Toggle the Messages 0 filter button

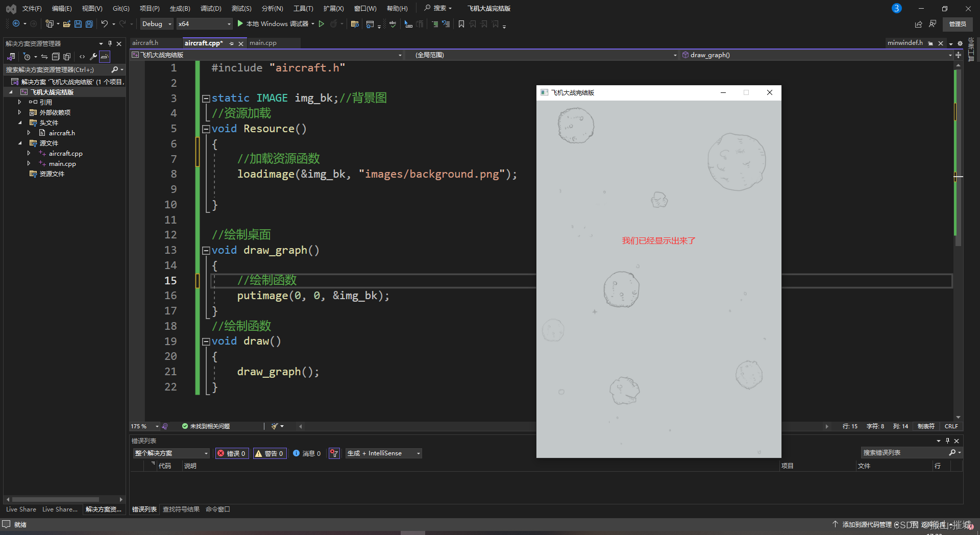(307, 453)
